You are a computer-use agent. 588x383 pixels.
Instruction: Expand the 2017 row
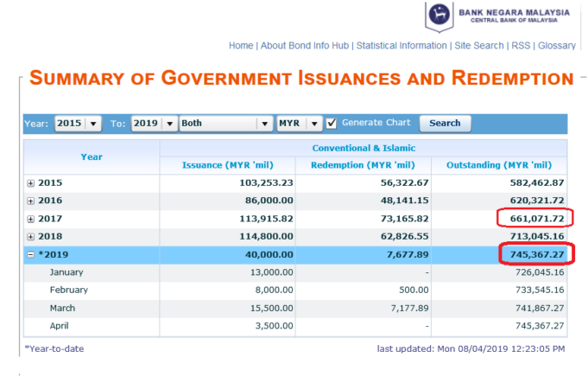pyautogui.click(x=31, y=219)
